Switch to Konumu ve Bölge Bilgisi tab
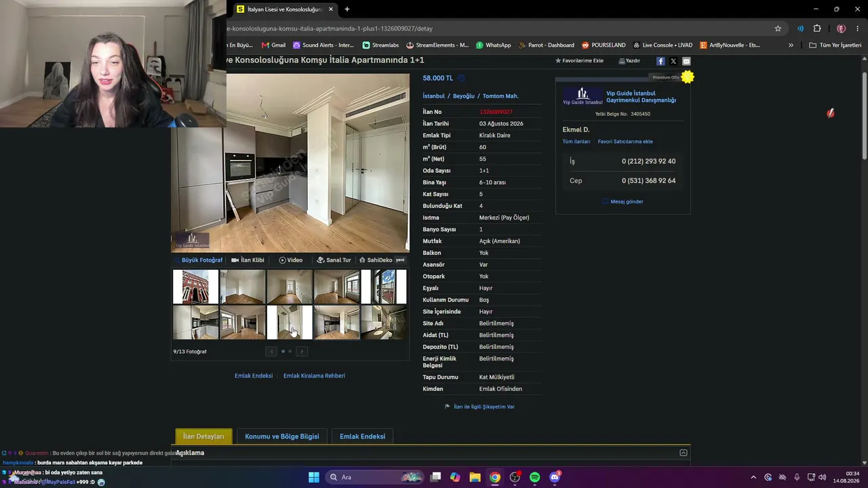Screen dimensions: 868x488 coord(282,436)
